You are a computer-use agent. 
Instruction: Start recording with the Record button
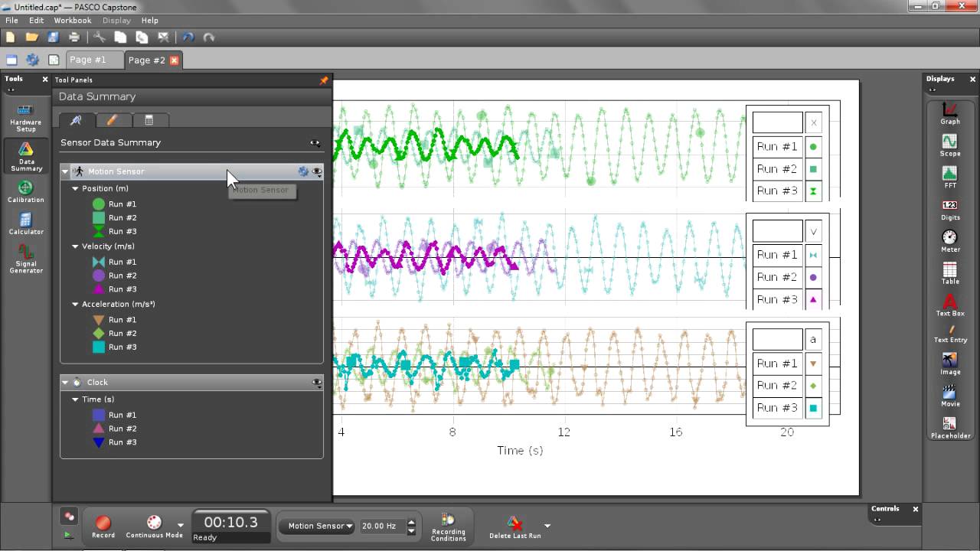pyautogui.click(x=103, y=526)
